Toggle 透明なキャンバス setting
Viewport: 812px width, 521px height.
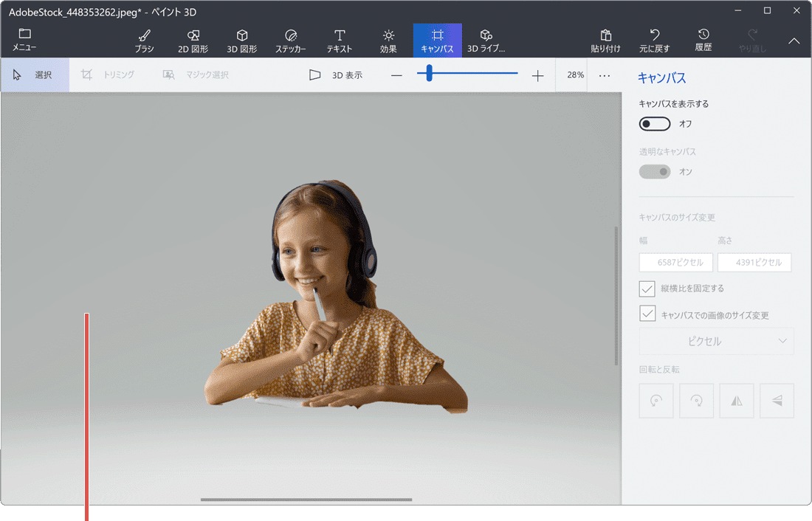pyautogui.click(x=655, y=171)
